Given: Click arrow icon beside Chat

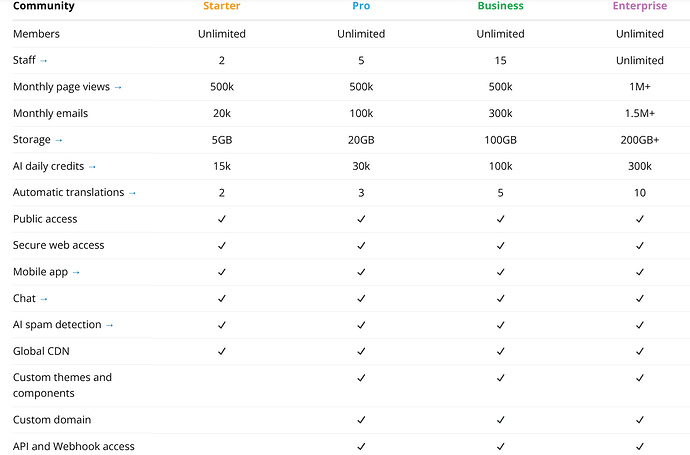Looking at the screenshot, I should tap(44, 299).
